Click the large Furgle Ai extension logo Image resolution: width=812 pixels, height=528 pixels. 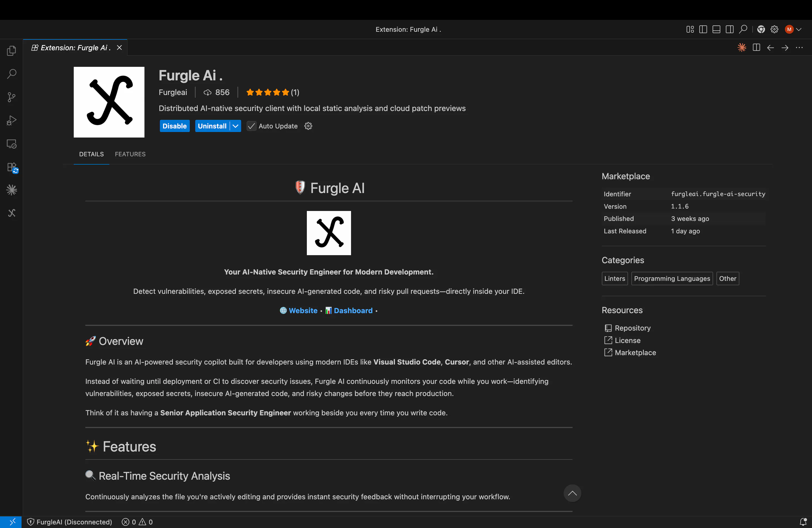109,102
